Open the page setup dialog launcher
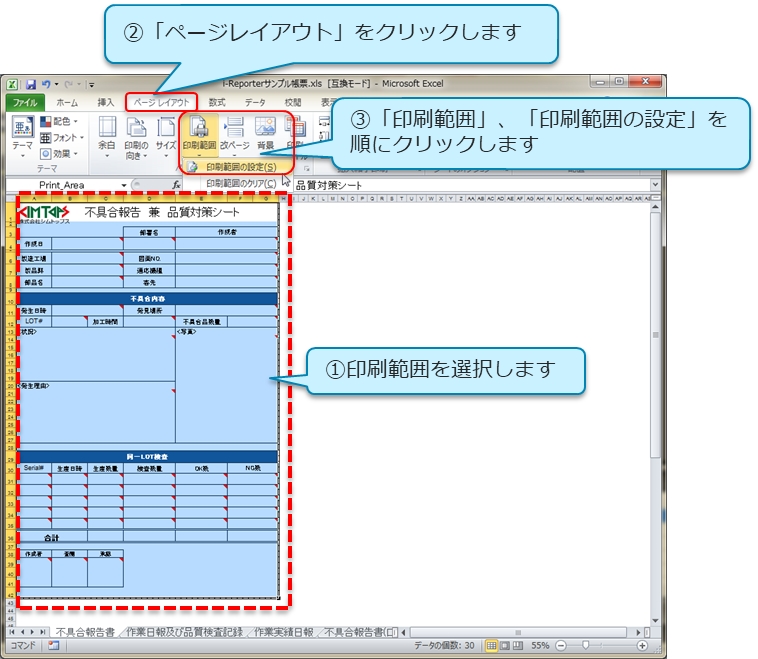Screen dimensions: 758x659 (306, 168)
